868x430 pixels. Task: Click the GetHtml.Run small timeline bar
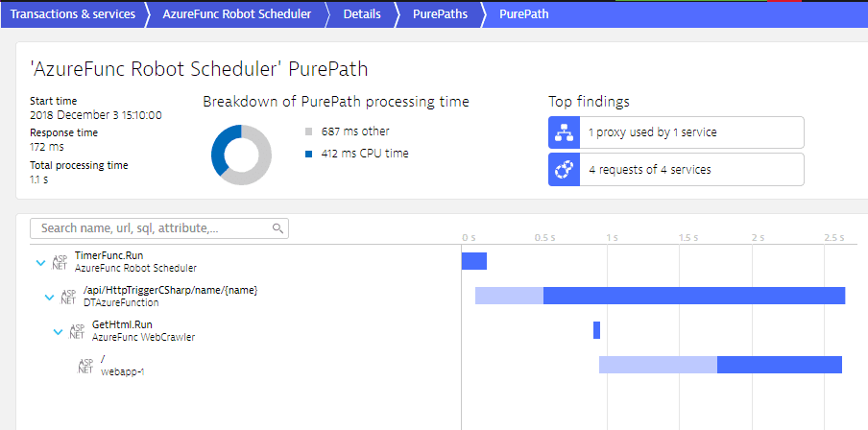(597, 330)
